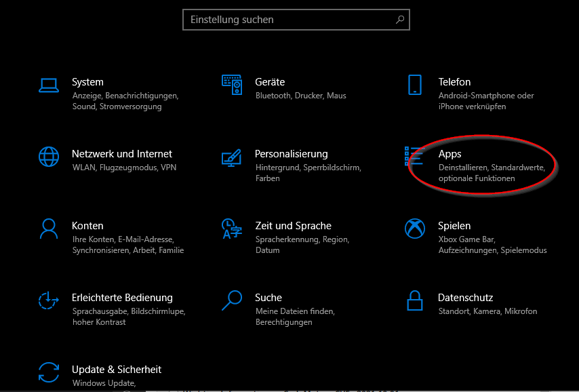The image size is (579, 392).
Task: Click the Zeit und Sprache clock icon
Action: point(232,229)
